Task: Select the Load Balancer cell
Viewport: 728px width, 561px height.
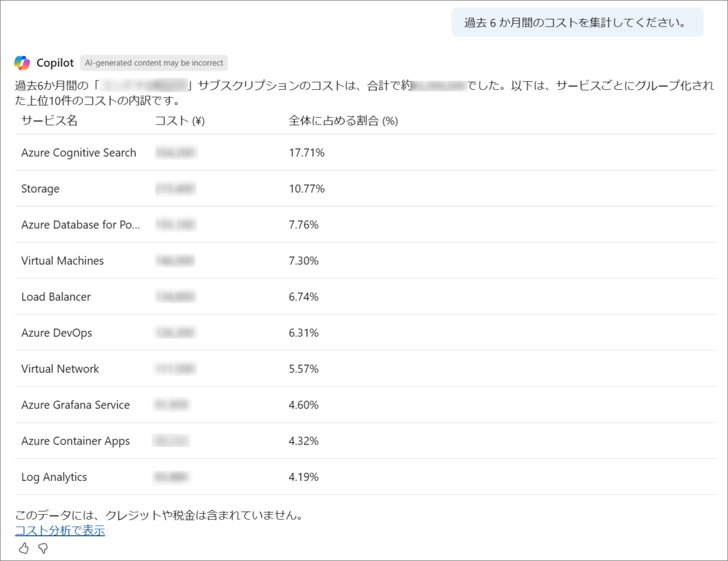Action: coord(56,297)
